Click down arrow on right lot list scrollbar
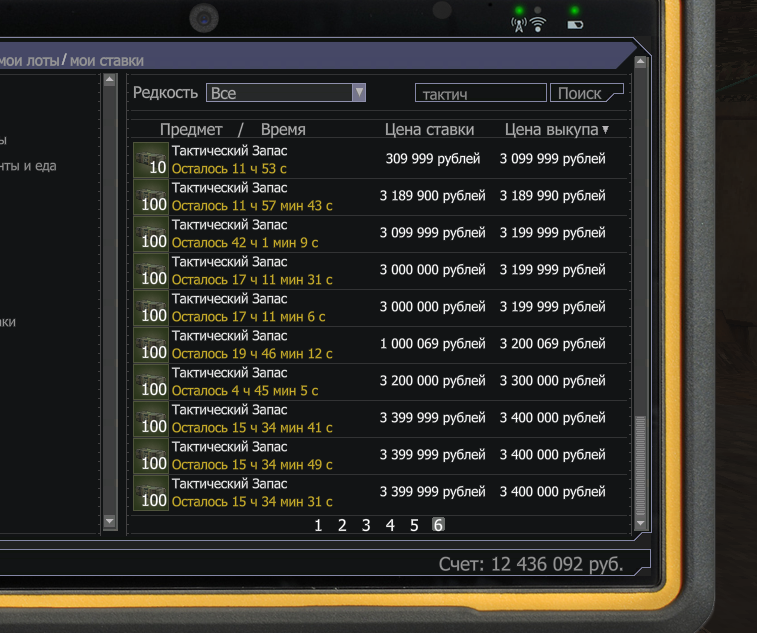757x633 pixels. click(x=640, y=523)
